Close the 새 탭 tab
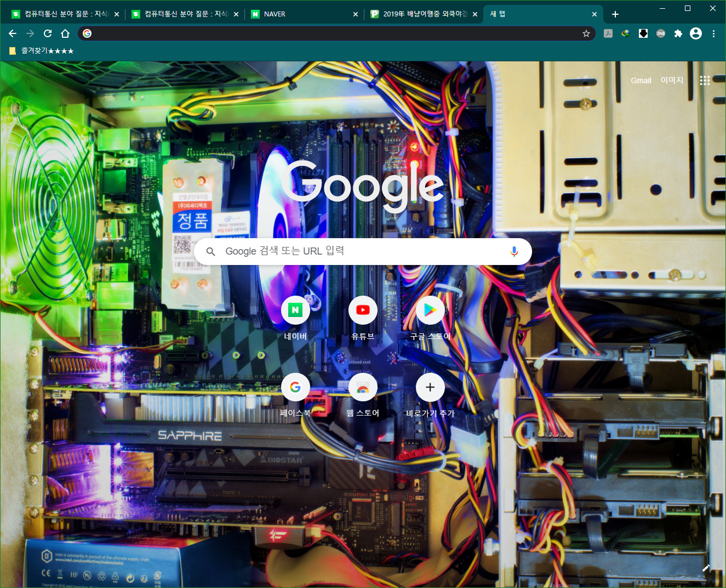The width and height of the screenshot is (726, 588). click(594, 14)
